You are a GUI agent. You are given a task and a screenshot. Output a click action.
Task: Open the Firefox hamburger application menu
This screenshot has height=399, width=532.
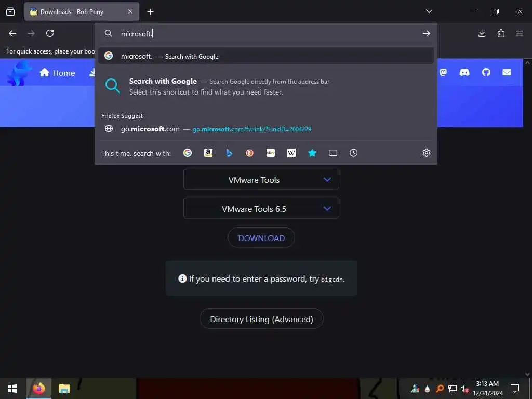point(520,33)
